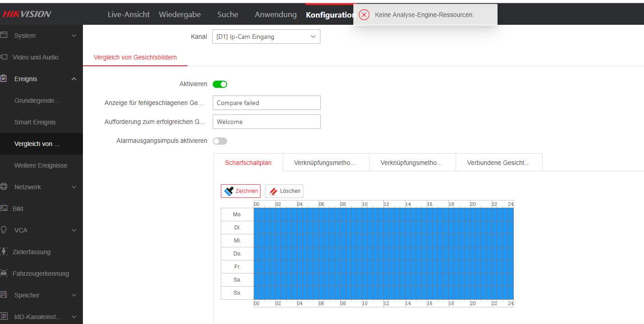Enable the Alarmausgangsimpuls aktivieren toggle
The width and height of the screenshot is (644, 324).
(220, 141)
